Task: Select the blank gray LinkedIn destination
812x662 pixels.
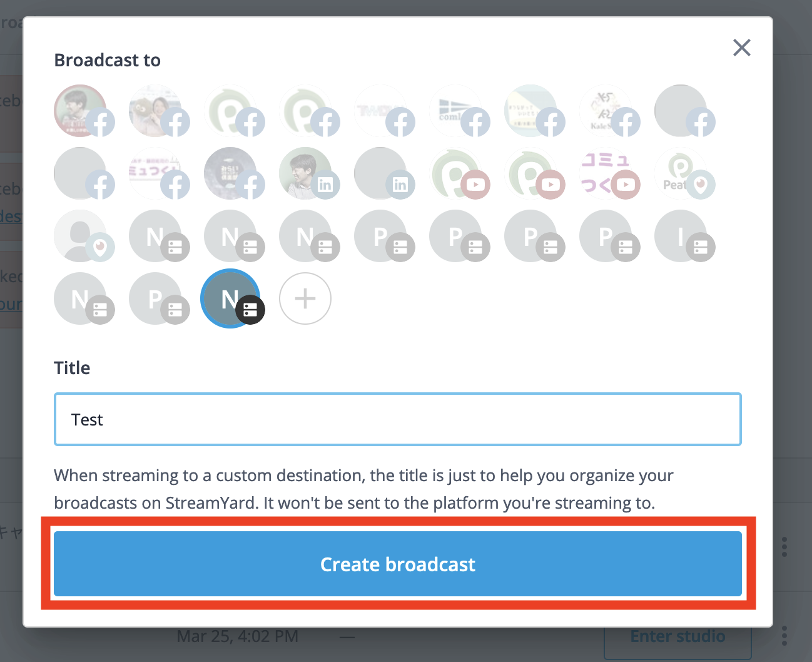Action: [381, 173]
